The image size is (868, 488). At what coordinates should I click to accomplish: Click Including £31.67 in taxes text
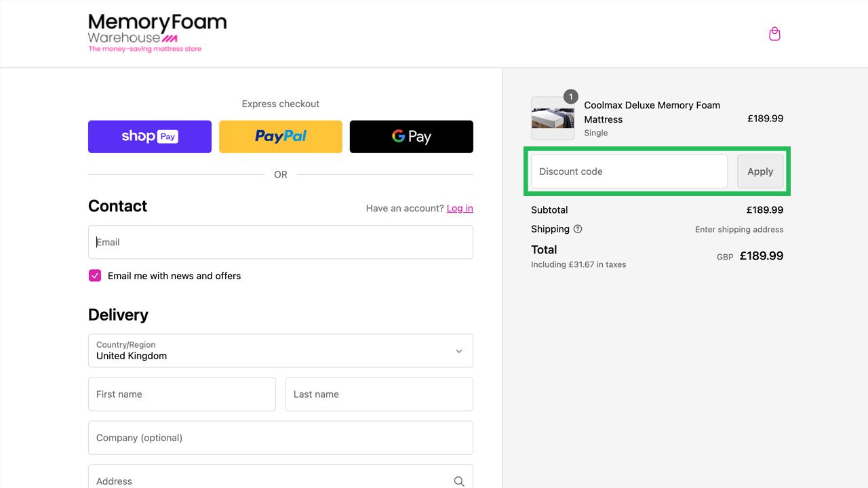click(578, 264)
